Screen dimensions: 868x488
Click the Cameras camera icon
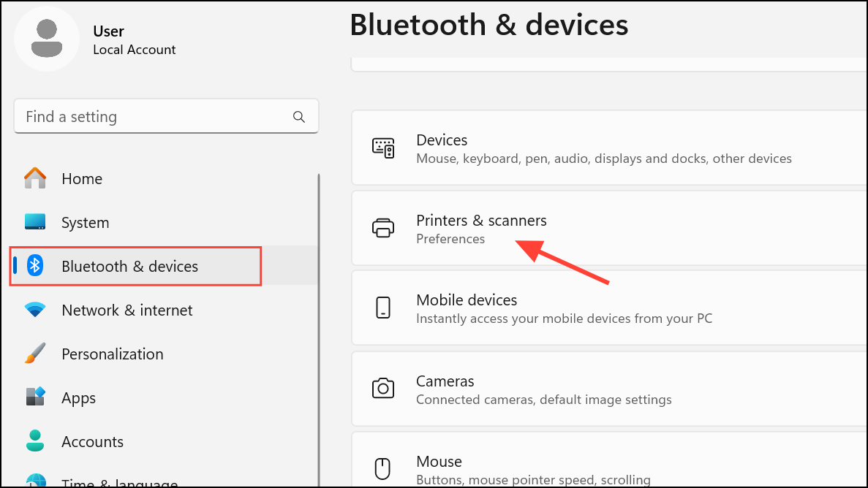coord(383,389)
